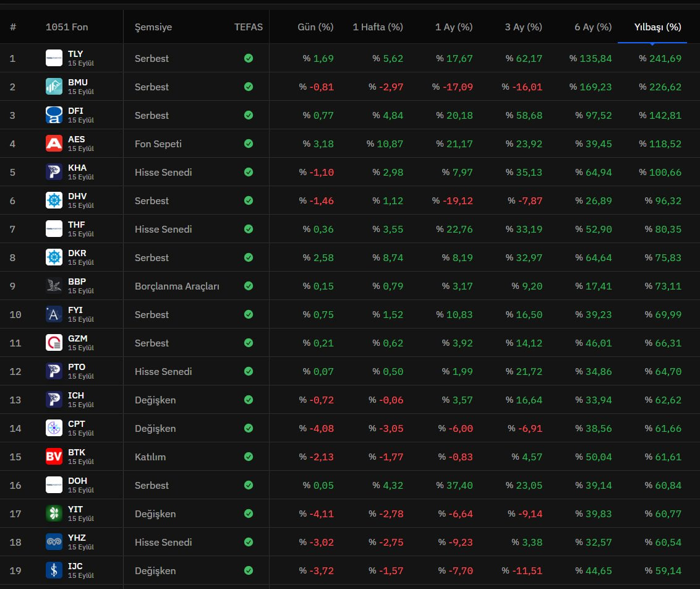The image size is (700, 589).
Task: Click the THF fund logo
Action: click(x=54, y=229)
